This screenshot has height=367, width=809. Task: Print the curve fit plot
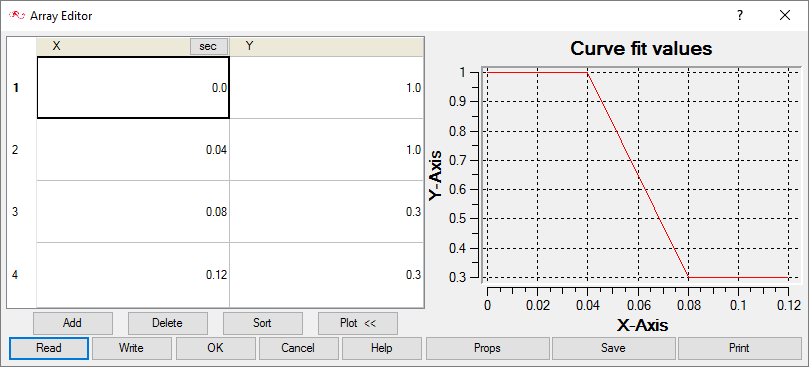(739, 348)
